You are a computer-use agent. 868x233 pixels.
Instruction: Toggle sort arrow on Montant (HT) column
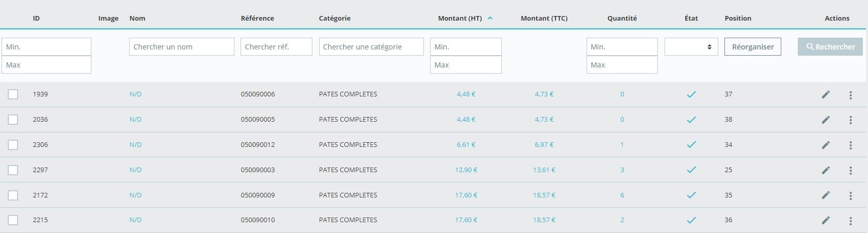tap(490, 18)
